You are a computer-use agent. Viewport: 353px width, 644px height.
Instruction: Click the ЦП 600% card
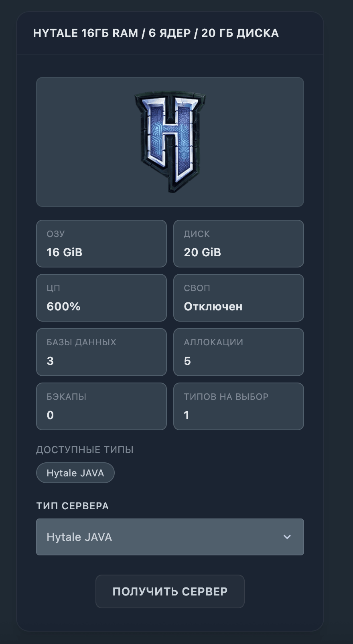point(101,298)
